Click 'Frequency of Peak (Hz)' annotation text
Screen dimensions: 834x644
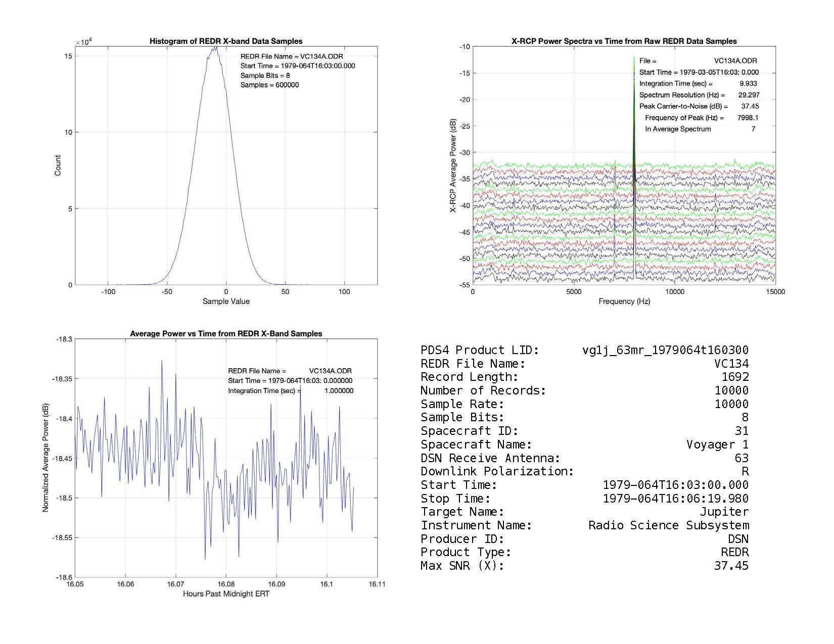(x=684, y=118)
